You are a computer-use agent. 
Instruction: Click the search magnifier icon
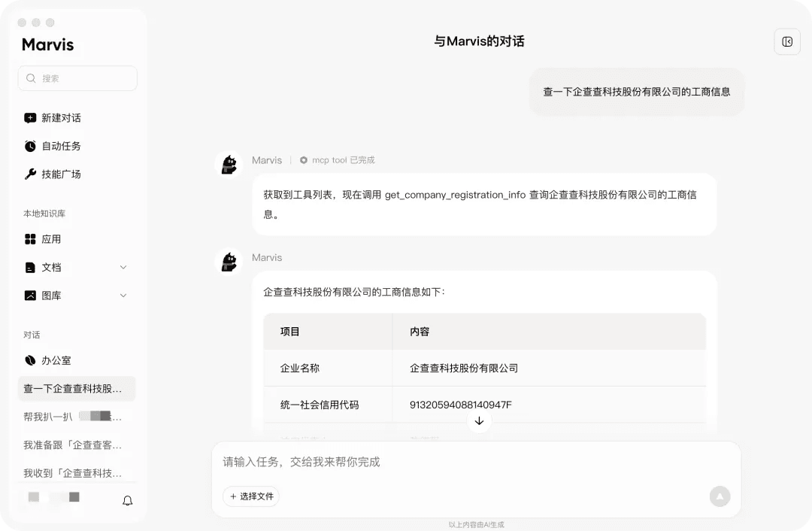tap(31, 78)
